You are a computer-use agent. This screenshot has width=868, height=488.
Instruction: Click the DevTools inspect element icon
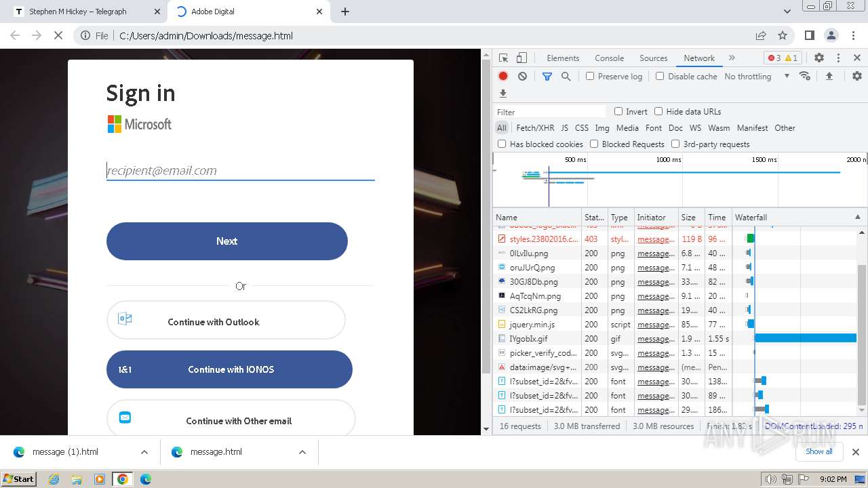(503, 58)
